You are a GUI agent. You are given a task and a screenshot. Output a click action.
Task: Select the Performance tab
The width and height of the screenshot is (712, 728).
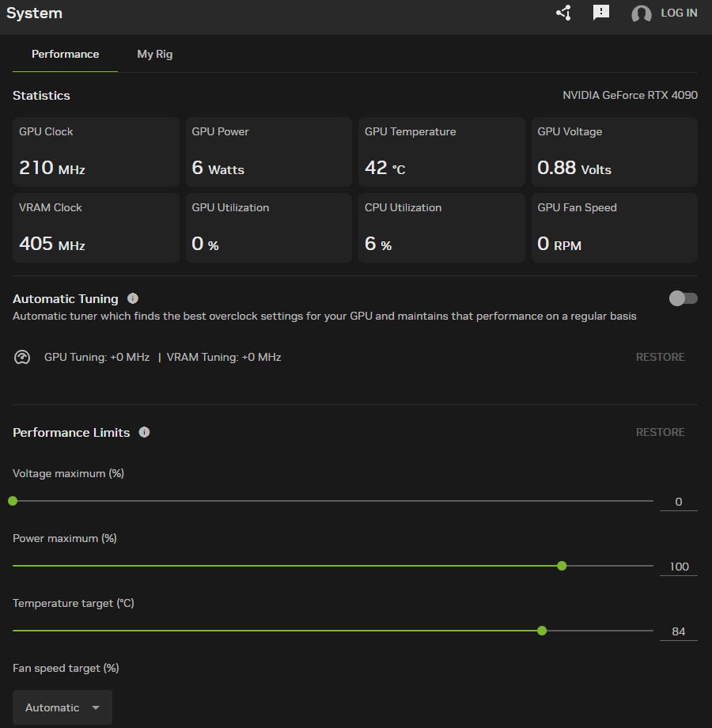65,55
